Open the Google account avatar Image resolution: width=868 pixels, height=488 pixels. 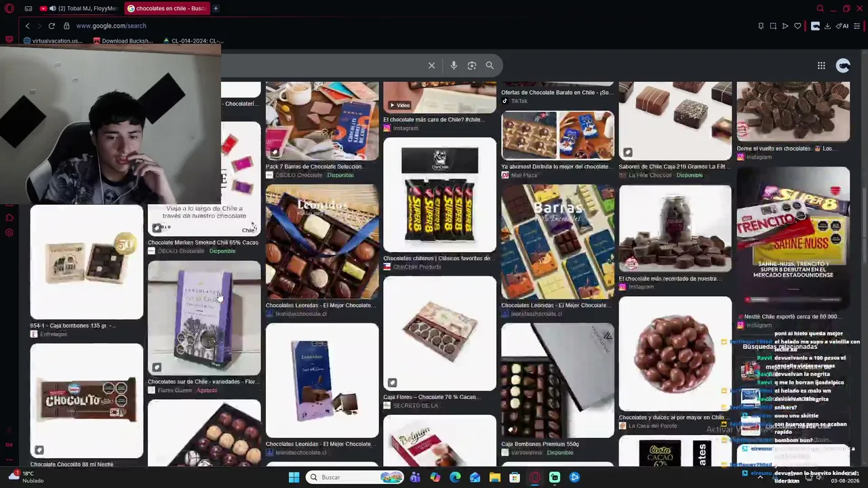pyautogui.click(x=843, y=65)
